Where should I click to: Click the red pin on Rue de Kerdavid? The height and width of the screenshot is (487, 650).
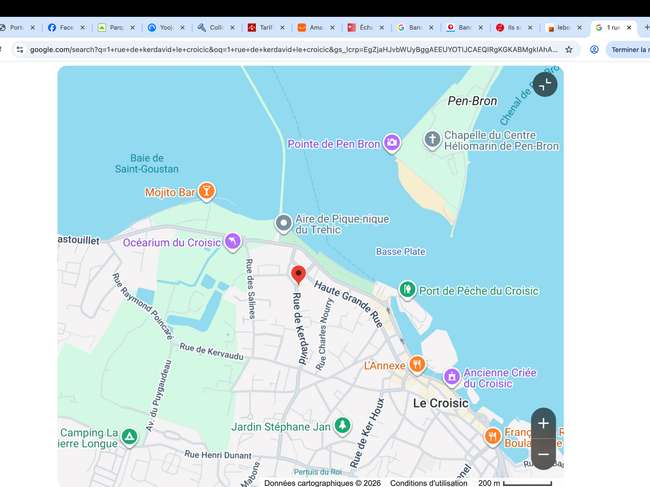coord(298,275)
